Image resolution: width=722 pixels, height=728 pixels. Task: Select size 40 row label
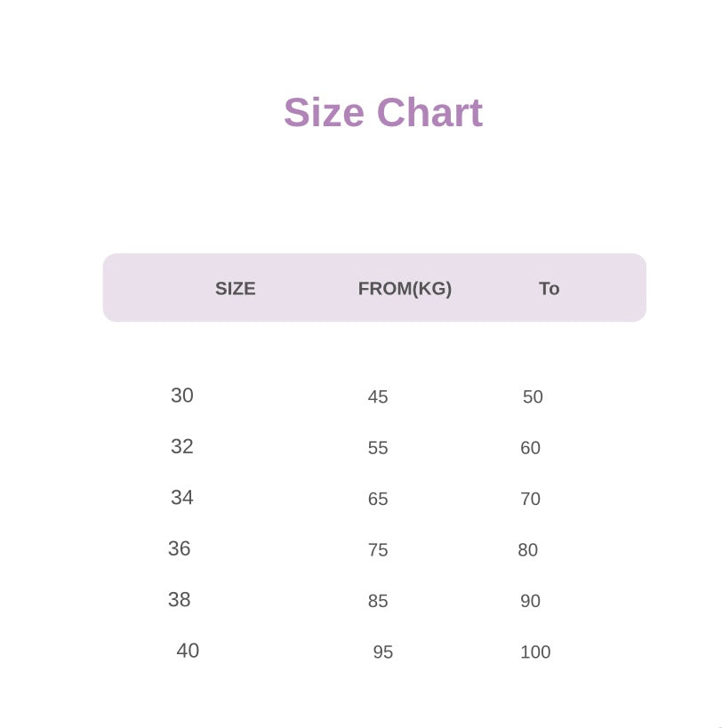click(188, 651)
